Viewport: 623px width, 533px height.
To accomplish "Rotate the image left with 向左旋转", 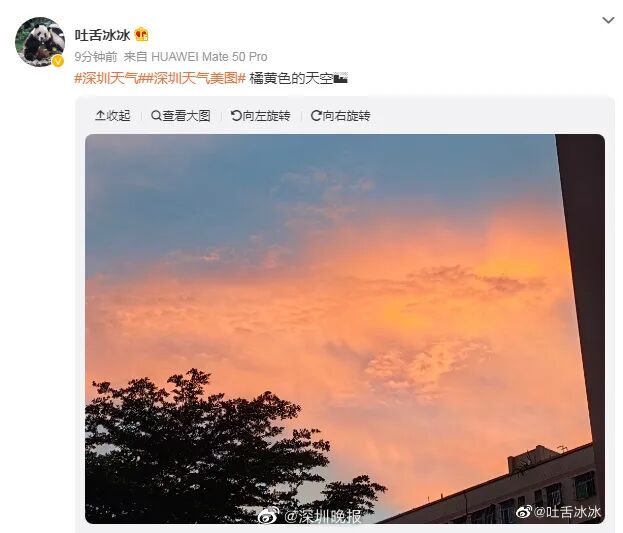I will [x=261, y=116].
